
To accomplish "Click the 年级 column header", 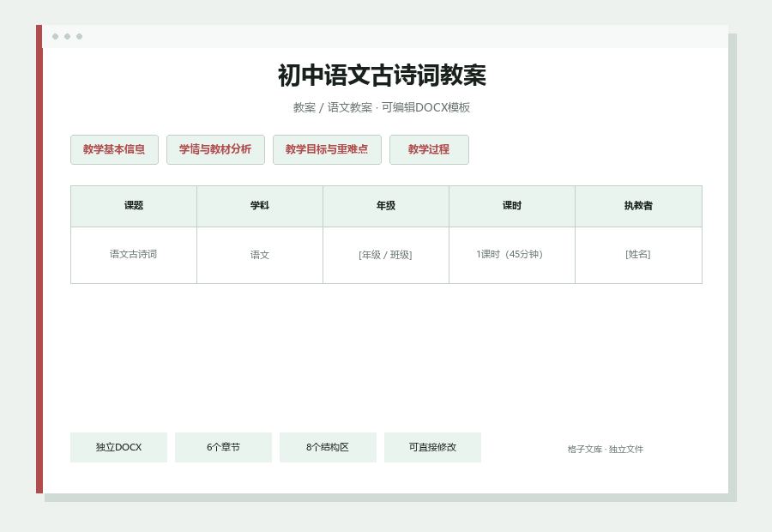I will pos(385,206).
